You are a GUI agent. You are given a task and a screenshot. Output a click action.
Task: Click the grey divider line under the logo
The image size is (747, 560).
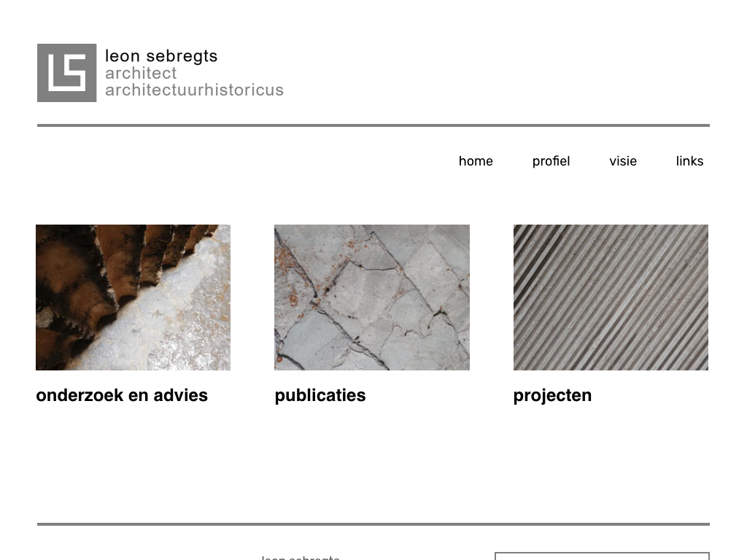[373, 125]
